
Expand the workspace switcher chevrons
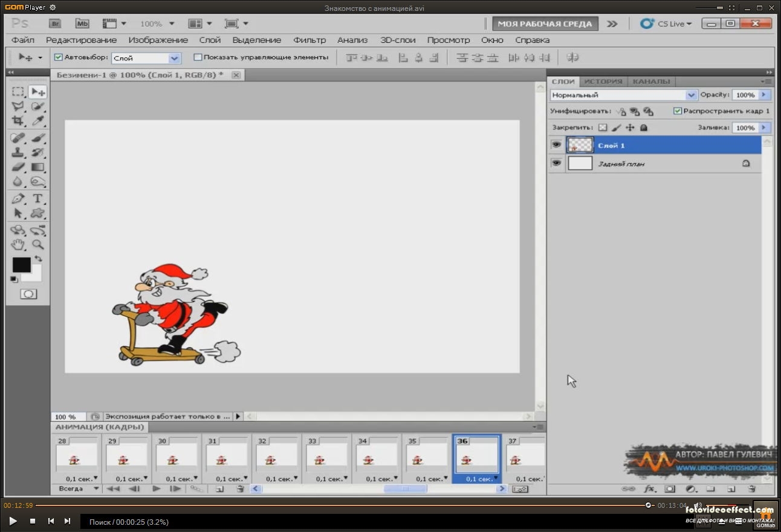(x=612, y=24)
